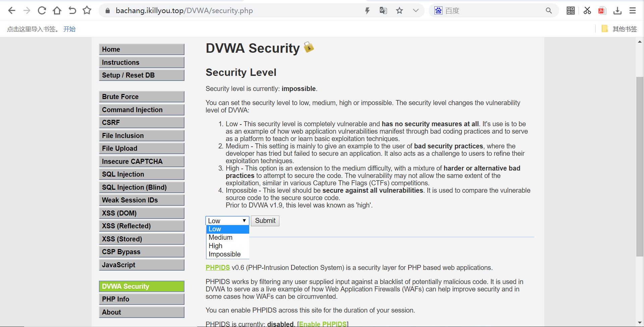The height and width of the screenshot is (327, 644).
Task: Open XSS (Reflected)
Action: pos(142,226)
